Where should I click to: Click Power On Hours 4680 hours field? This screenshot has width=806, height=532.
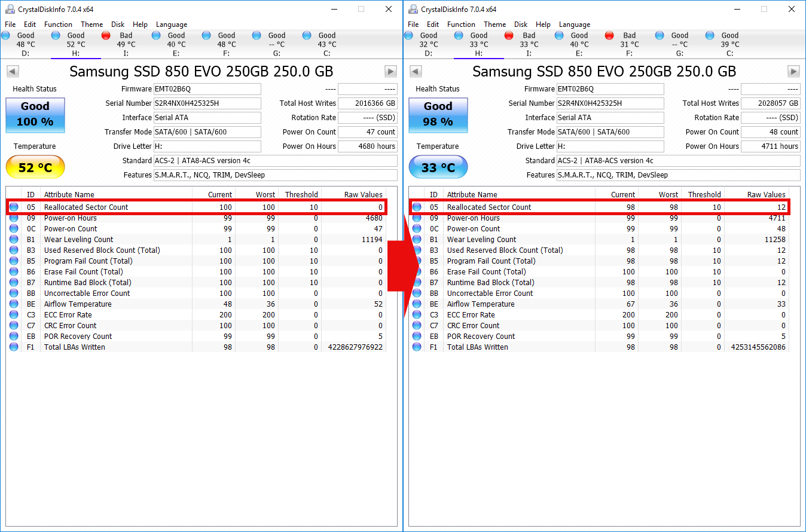tap(368, 146)
